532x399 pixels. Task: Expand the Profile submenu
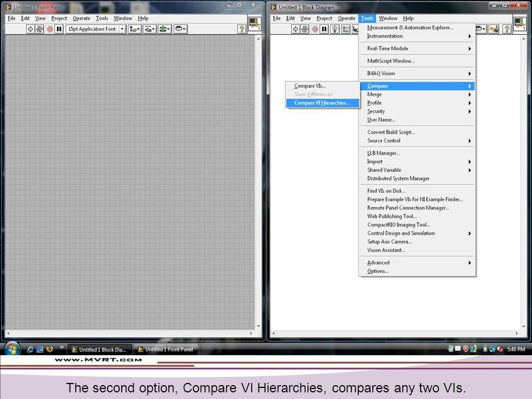click(x=417, y=103)
